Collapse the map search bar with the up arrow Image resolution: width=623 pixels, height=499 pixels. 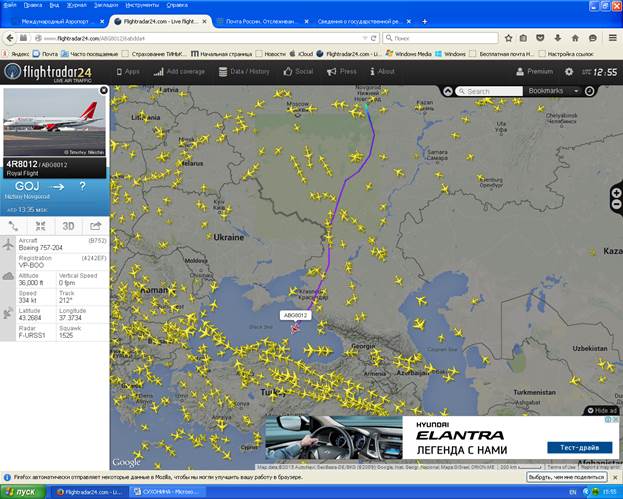click(448, 91)
